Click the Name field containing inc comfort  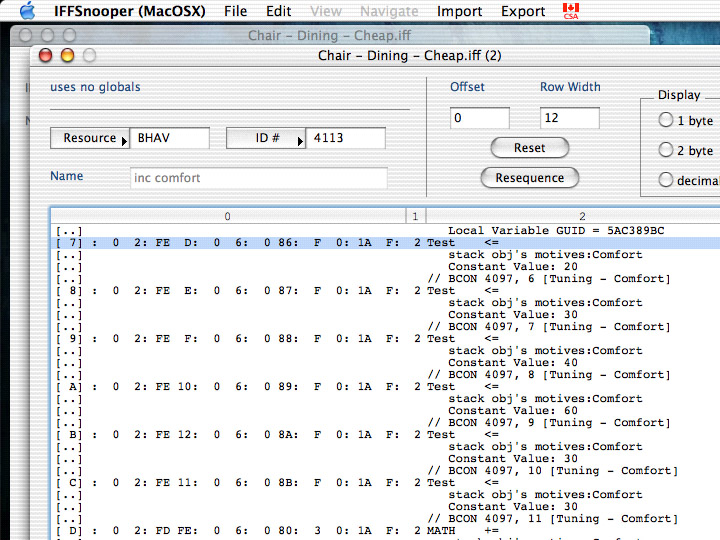pyautogui.click(x=259, y=178)
